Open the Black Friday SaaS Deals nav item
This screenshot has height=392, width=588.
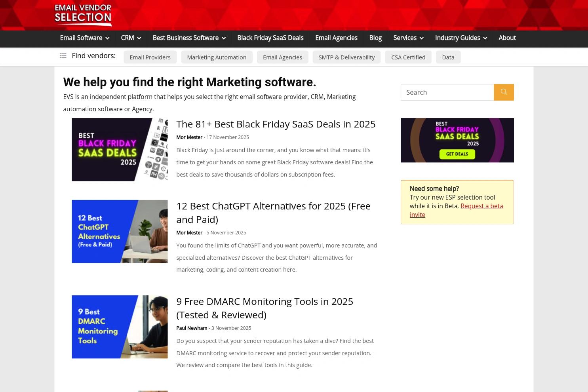coord(270,38)
